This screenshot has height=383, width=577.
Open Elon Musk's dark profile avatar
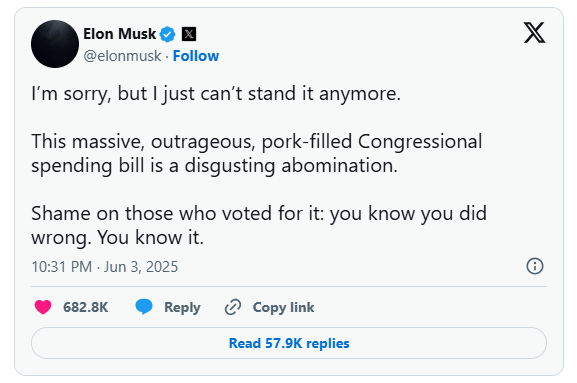pyautogui.click(x=55, y=44)
